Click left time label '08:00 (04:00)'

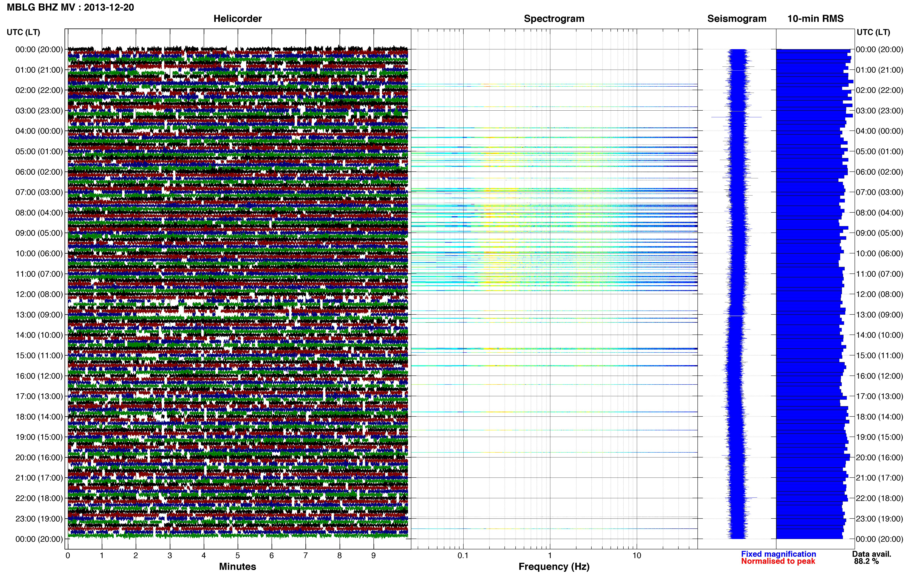[x=39, y=213]
